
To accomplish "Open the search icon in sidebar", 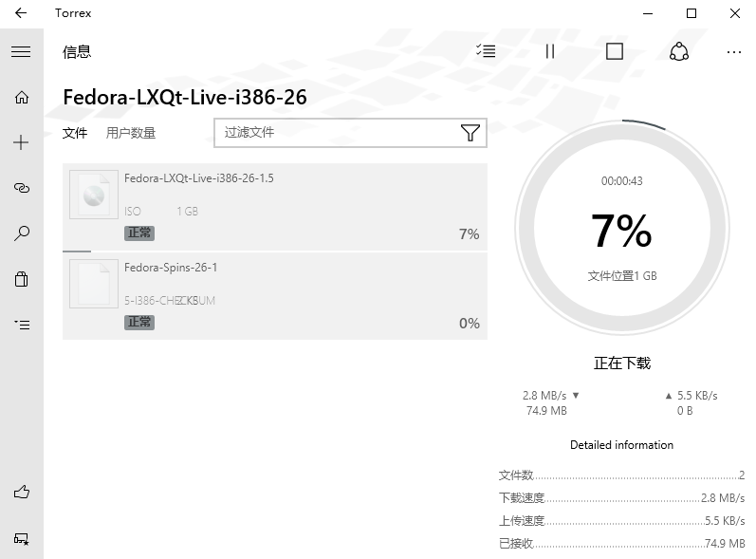I will tap(21, 233).
